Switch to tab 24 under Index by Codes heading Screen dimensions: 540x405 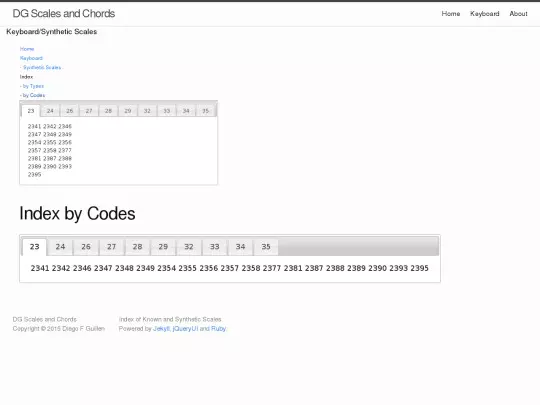click(60, 247)
